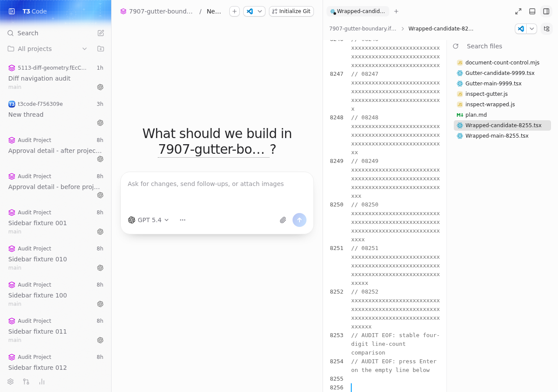Refresh the file list
The image size is (558, 392).
click(x=456, y=46)
